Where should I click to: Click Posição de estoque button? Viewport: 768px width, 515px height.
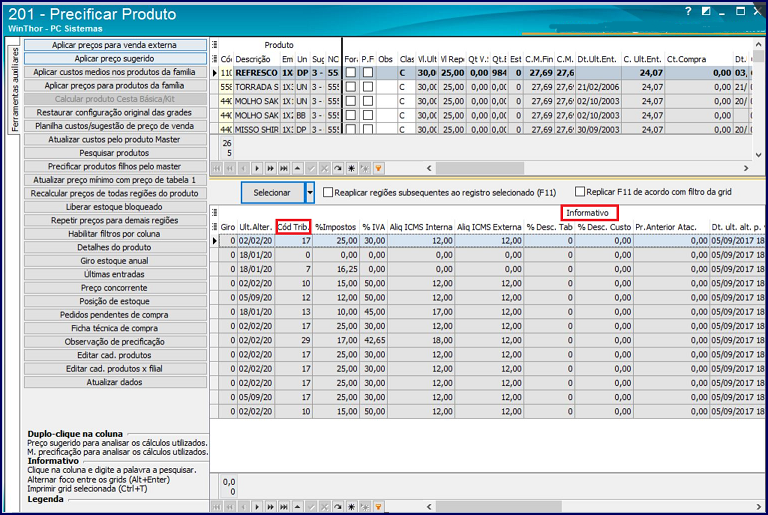click(x=116, y=301)
